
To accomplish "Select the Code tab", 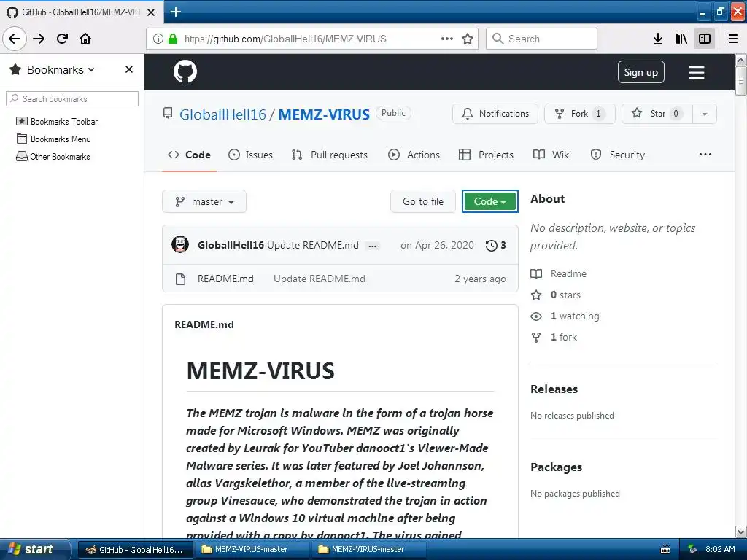I will (189, 155).
